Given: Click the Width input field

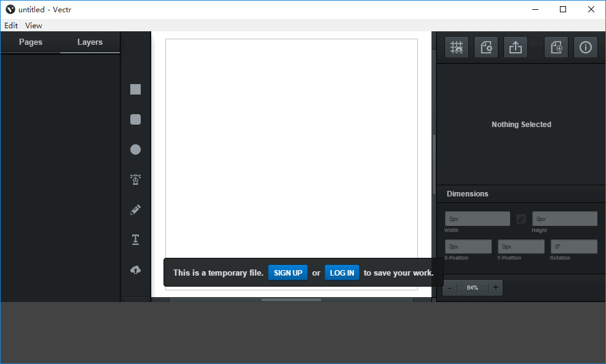Looking at the screenshot, I should tap(478, 219).
